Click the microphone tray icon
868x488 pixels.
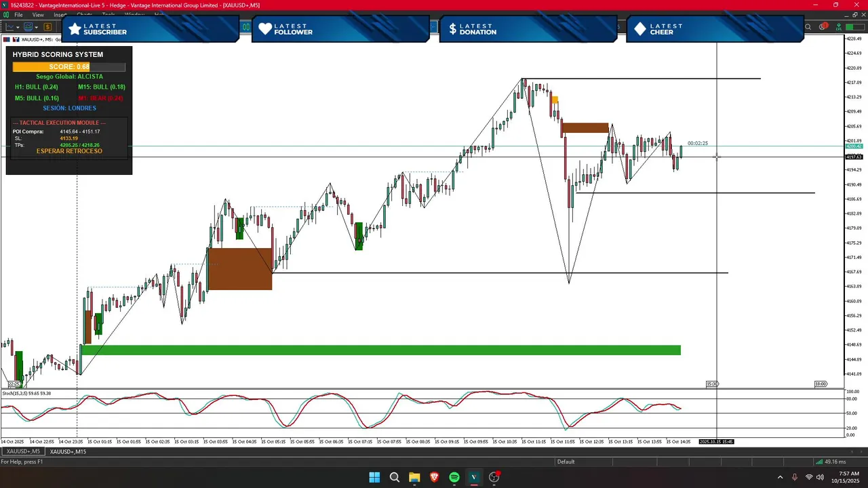point(794,477)
